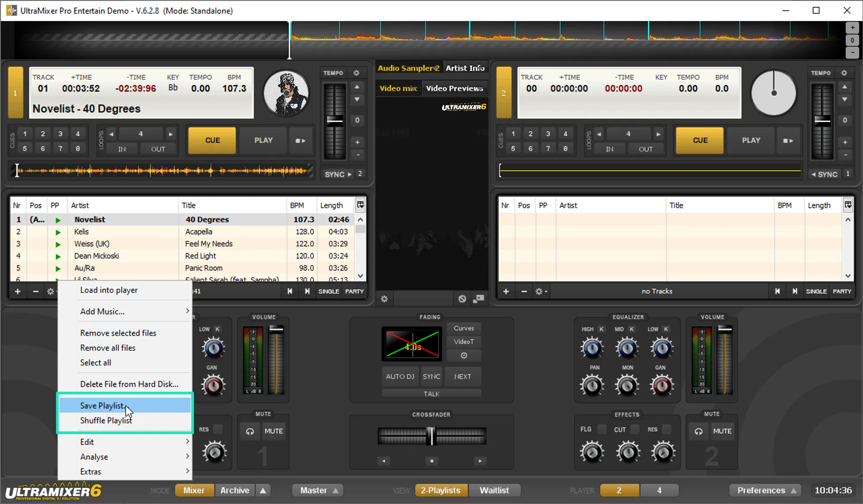Viewport: 863px width, 504px height.
Task: Click the fading clock icon below VideoT
Action: coord(464,356)
